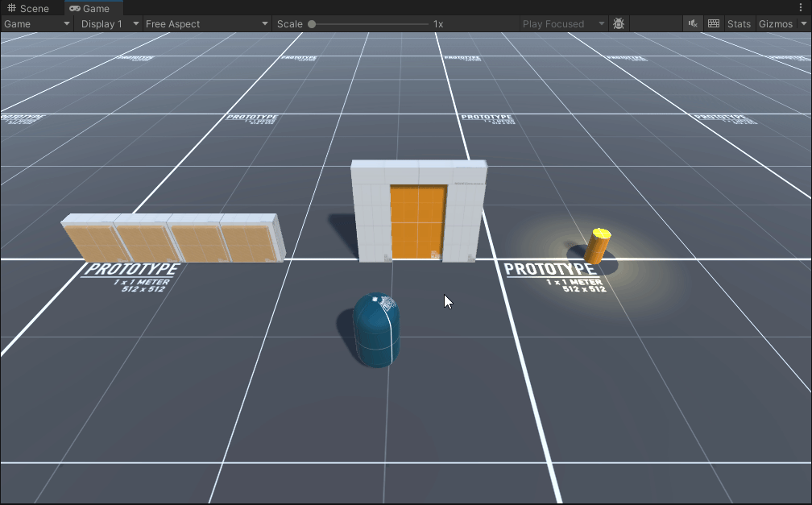Click the grid icon on the Scene tab
This screenshot has width=812, height=505.
[x=11, y=8]
